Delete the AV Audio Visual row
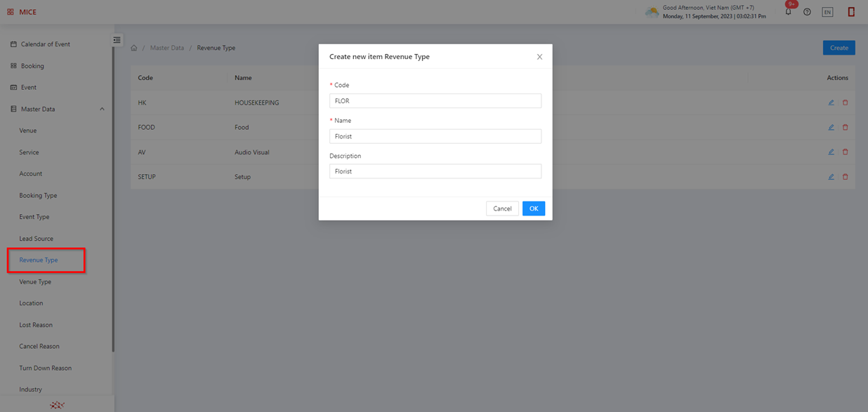This screenshot has width=868, height=412. [845, 152]
